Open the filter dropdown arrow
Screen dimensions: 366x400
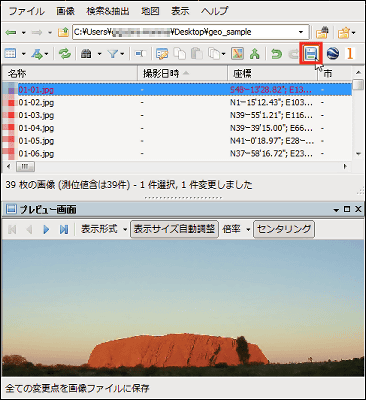point(122,54)
